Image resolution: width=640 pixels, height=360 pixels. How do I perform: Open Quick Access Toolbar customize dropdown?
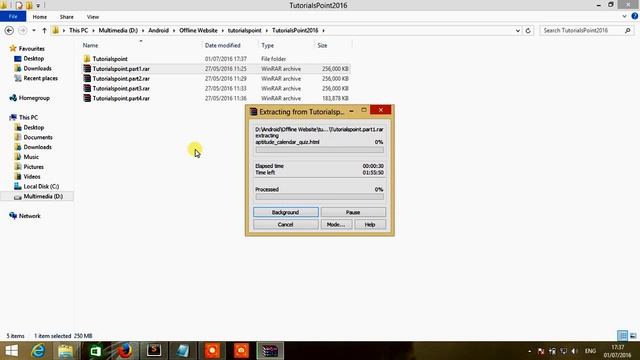click(38, 5)
